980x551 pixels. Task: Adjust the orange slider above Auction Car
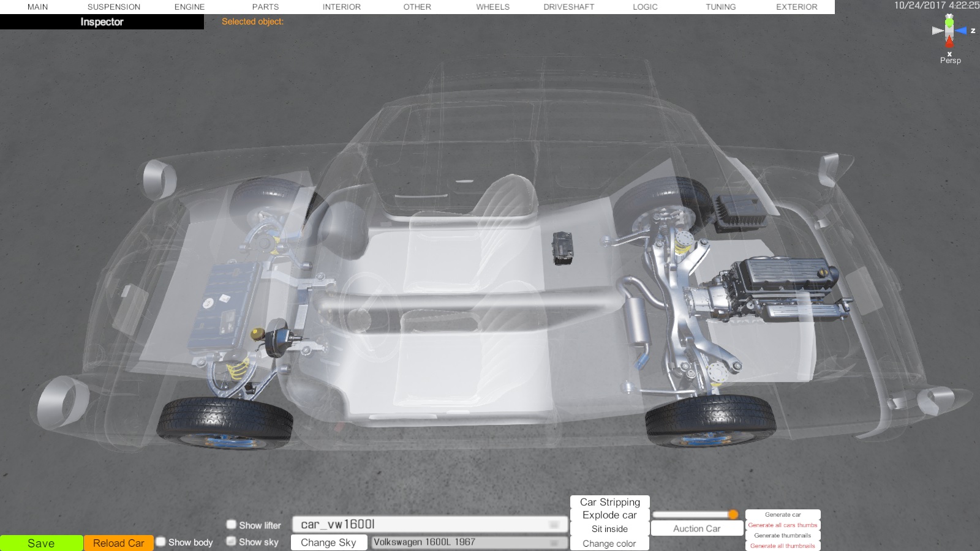click(x=733, y=514)
